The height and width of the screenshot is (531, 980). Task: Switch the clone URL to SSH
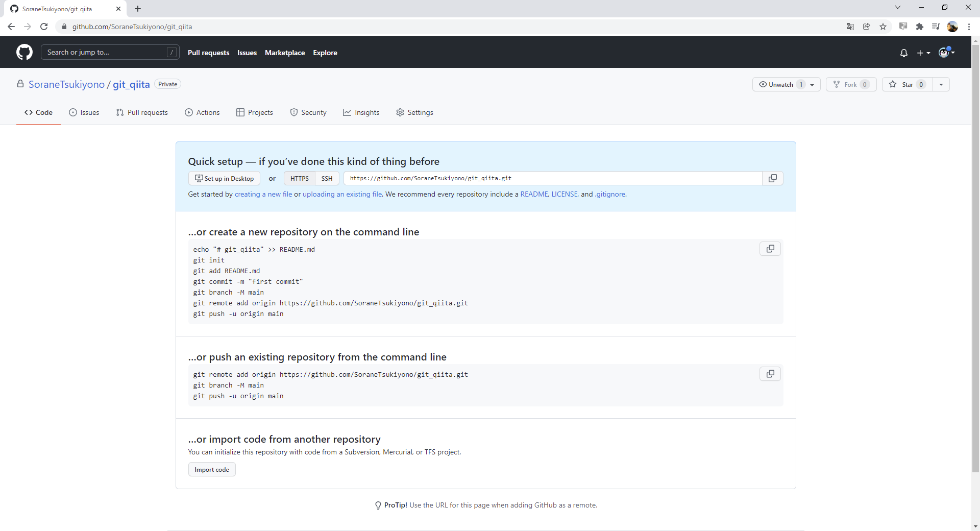[327, 178]
